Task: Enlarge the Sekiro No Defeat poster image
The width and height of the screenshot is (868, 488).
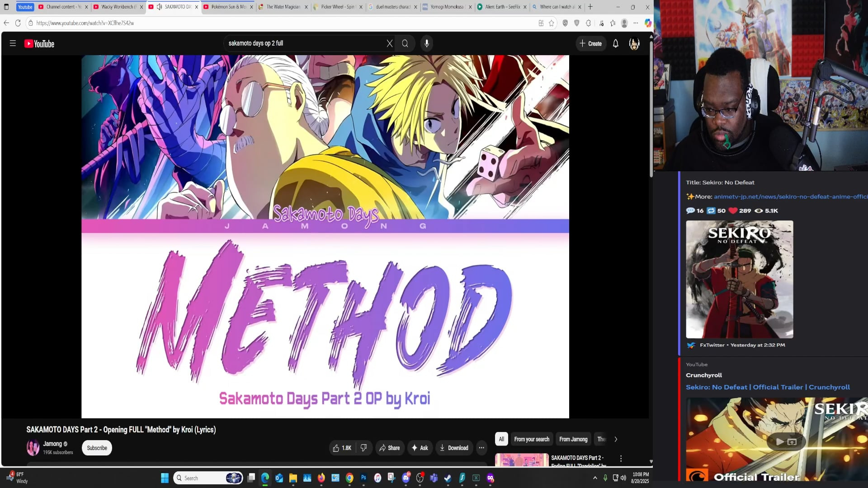Action: [740, 279]
